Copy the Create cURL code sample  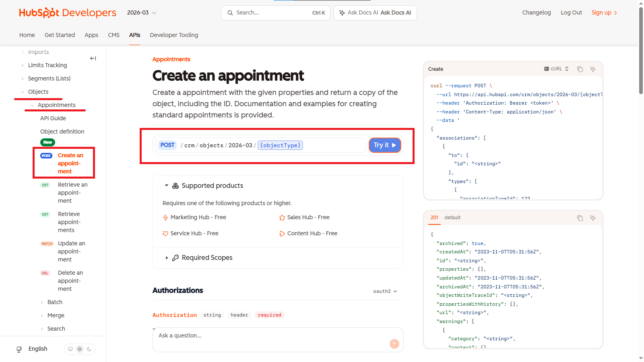580,69
